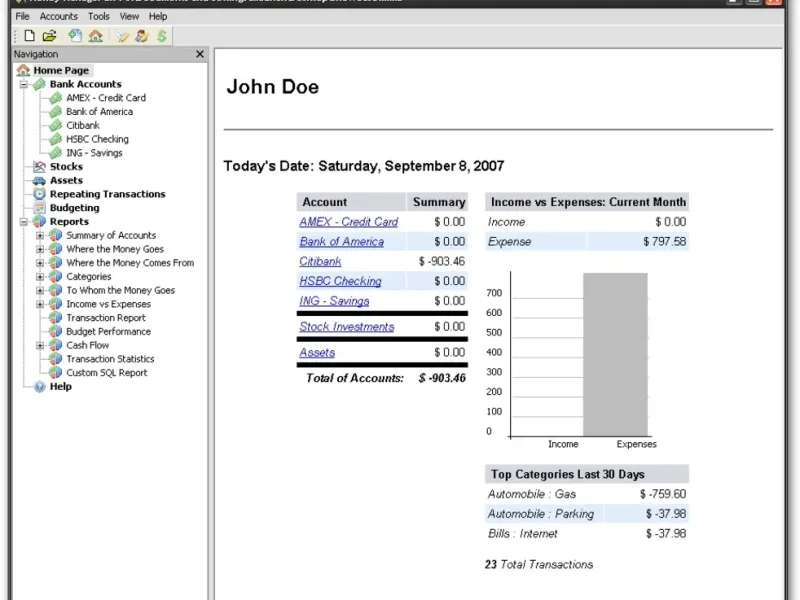The height and width of the screenshot is (600, 800).
Task: Click the Open Database folder icon
Action: 49,36
